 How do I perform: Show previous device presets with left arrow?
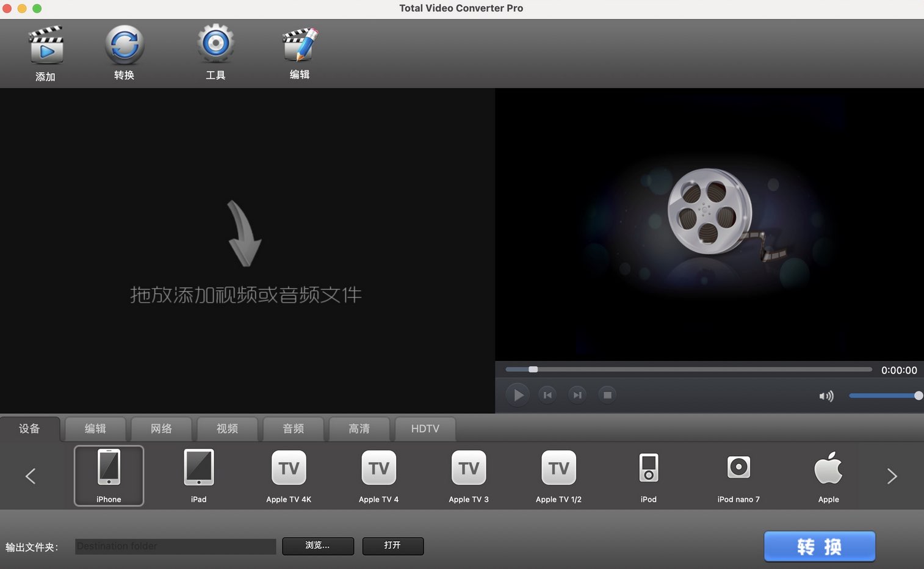31,476
